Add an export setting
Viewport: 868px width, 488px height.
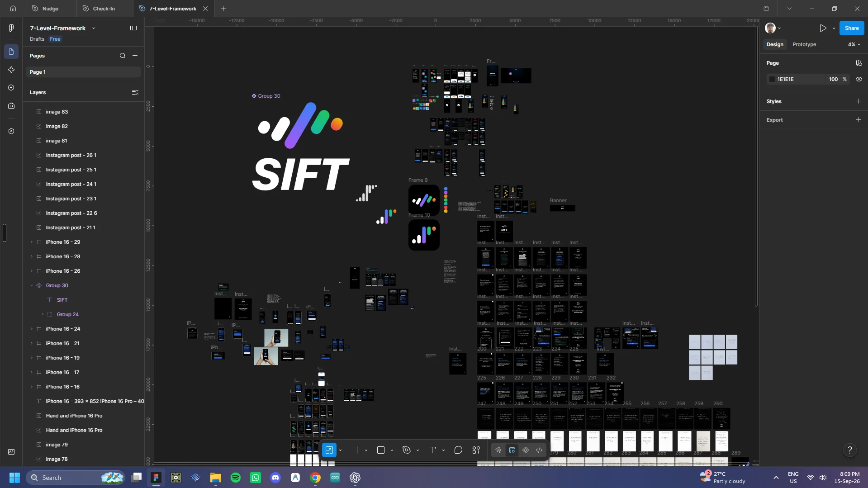point(859,120)
